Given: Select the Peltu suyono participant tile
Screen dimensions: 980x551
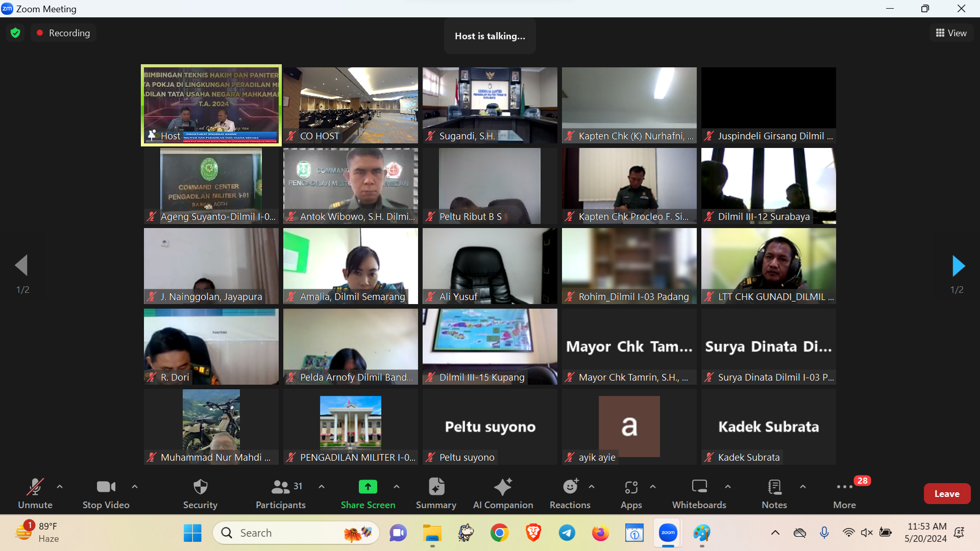Looking at the screenshot, I should [490, 427].
